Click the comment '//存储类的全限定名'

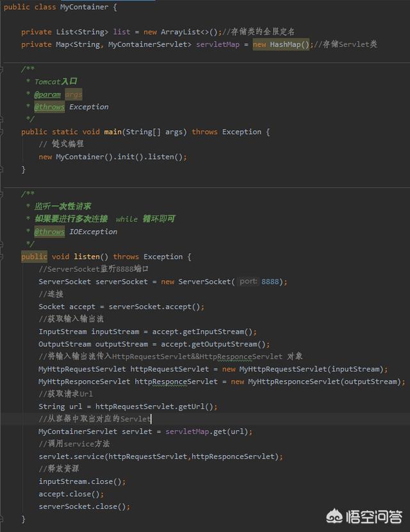[258, 32]
